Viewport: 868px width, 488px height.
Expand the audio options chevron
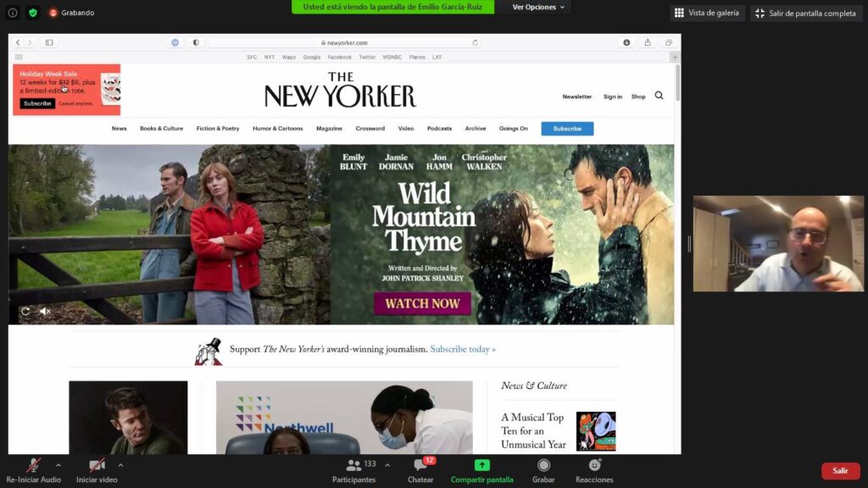[x=58, y=464]
